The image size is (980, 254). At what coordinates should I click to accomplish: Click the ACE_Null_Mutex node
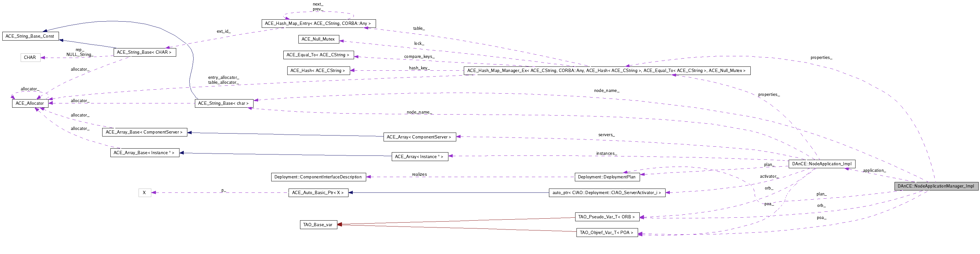tap(318, 39)
